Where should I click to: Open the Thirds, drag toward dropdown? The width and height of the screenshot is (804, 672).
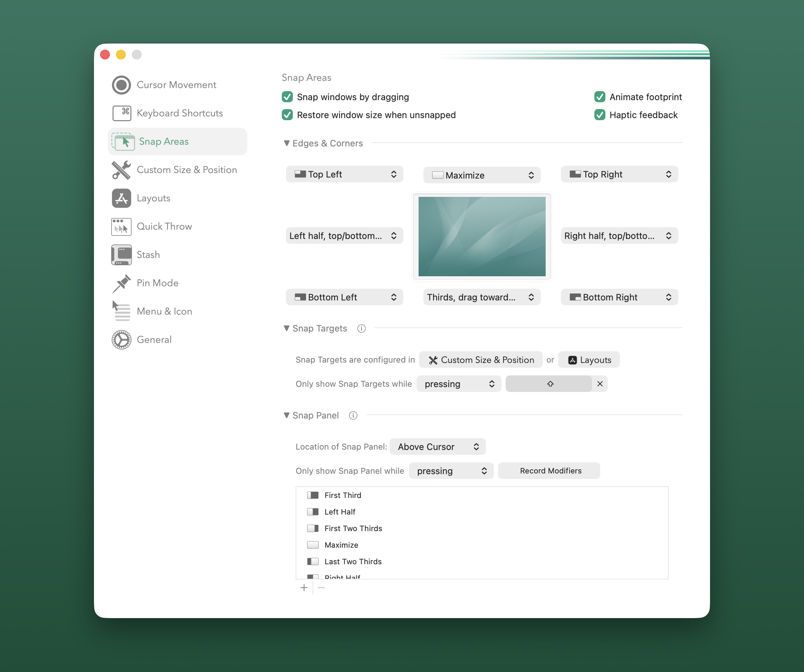[482, 298]
